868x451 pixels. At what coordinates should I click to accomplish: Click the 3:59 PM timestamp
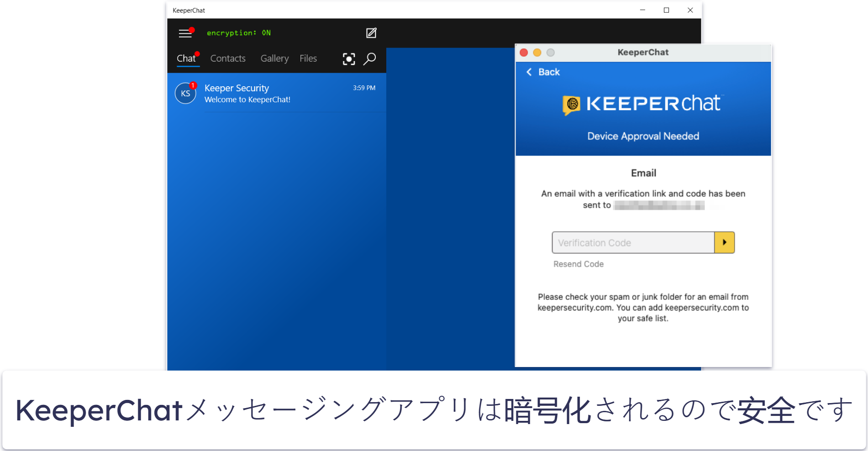coord(364,88)
